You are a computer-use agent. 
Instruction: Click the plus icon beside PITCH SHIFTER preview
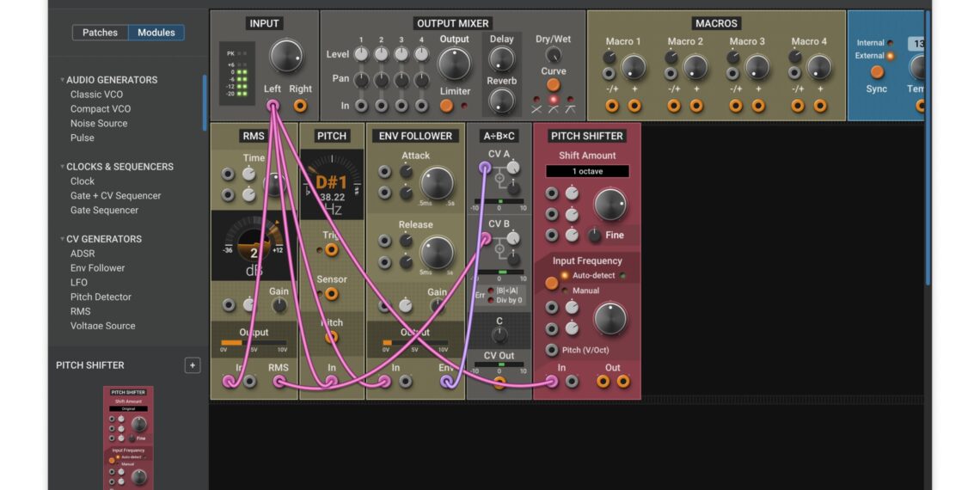(193, 365)
